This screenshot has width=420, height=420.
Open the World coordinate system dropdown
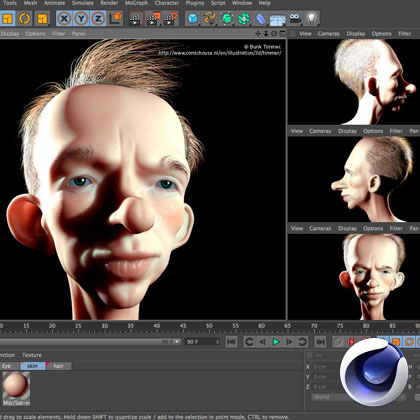coord(358,397)
